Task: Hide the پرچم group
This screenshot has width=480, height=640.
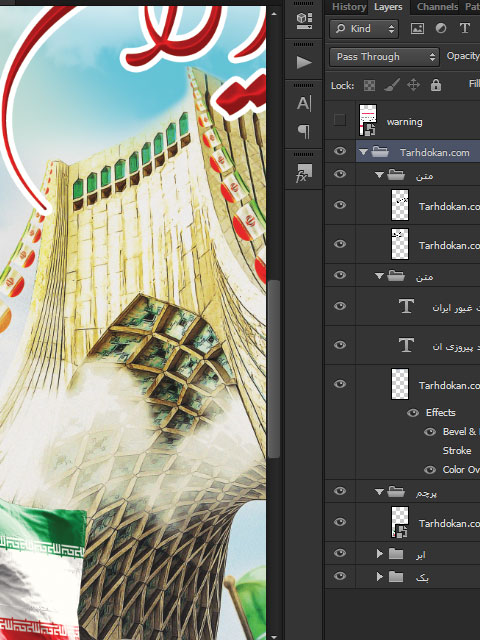Action: pyautogui.click(x=340, y=491)
